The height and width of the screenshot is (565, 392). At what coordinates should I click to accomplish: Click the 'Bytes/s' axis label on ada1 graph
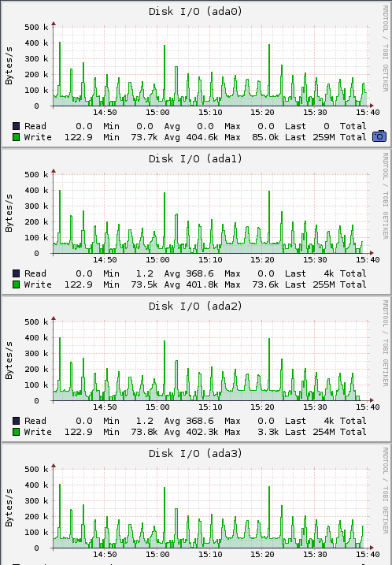pos(9,214)
